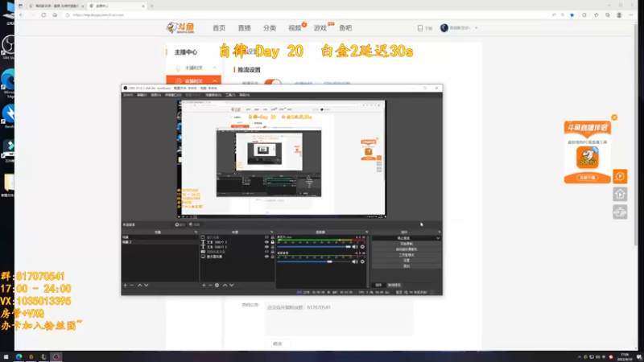Toggle lock on 窗口采集 source
Viewport: 644px width, 362px height.
coord(272,237)
